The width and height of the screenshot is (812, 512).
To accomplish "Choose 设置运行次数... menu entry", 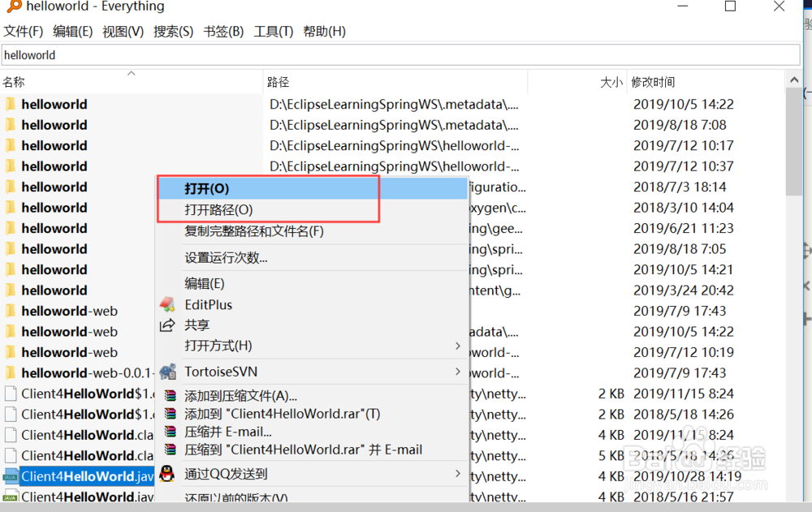I will (x=313, y=257).
